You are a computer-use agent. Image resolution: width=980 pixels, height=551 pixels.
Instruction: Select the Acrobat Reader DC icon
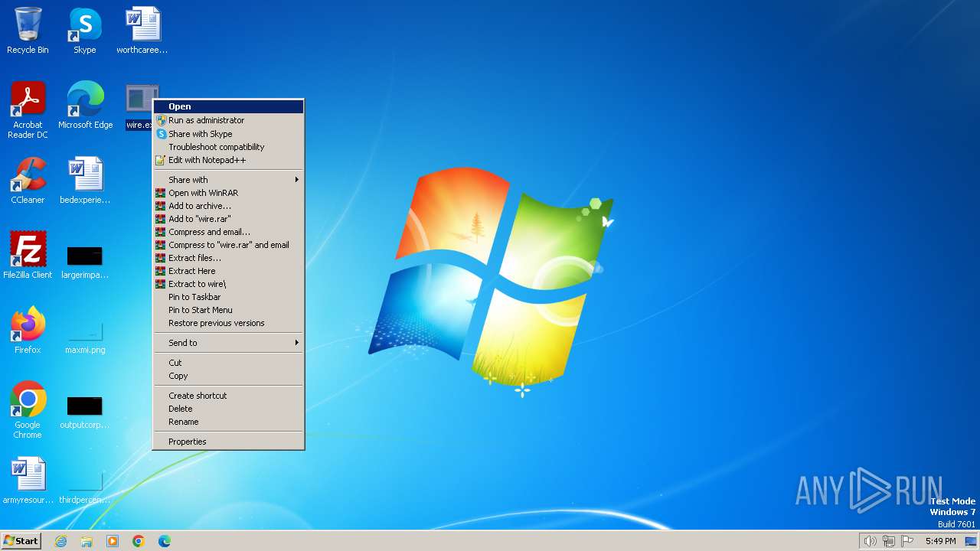coord(28,110)
